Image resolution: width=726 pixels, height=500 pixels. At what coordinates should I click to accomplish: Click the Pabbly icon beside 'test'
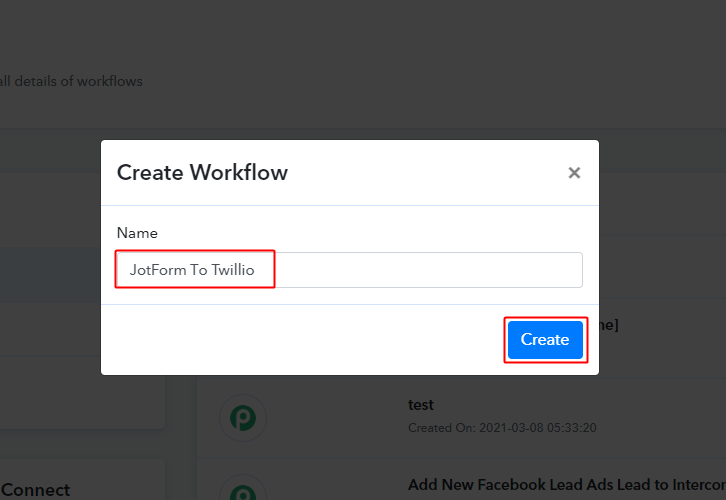pyautogui.click(x=243, y=418)
